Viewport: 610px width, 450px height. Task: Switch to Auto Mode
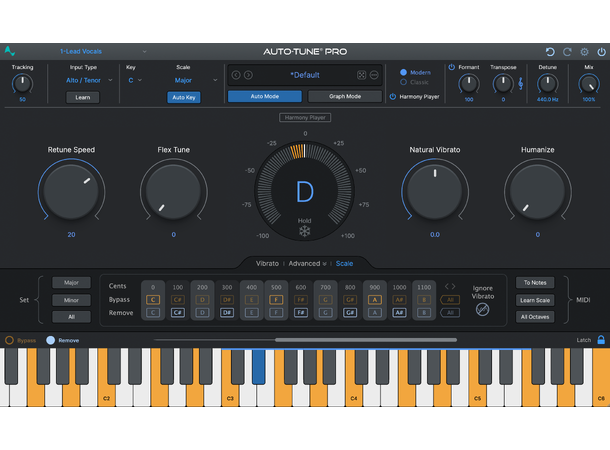265,96
